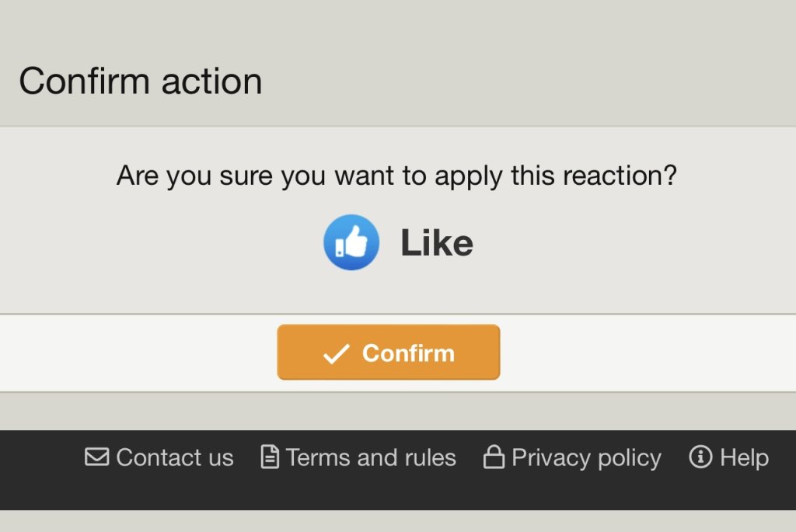Click the checkmark icon on the Confirm button
This screenshot has width=796, height=532.
coord(336,354)
